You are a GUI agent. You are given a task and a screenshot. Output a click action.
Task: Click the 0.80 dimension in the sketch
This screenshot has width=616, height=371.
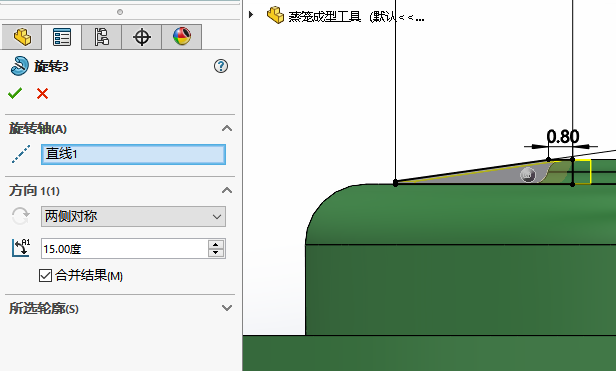tap(563, 137)
